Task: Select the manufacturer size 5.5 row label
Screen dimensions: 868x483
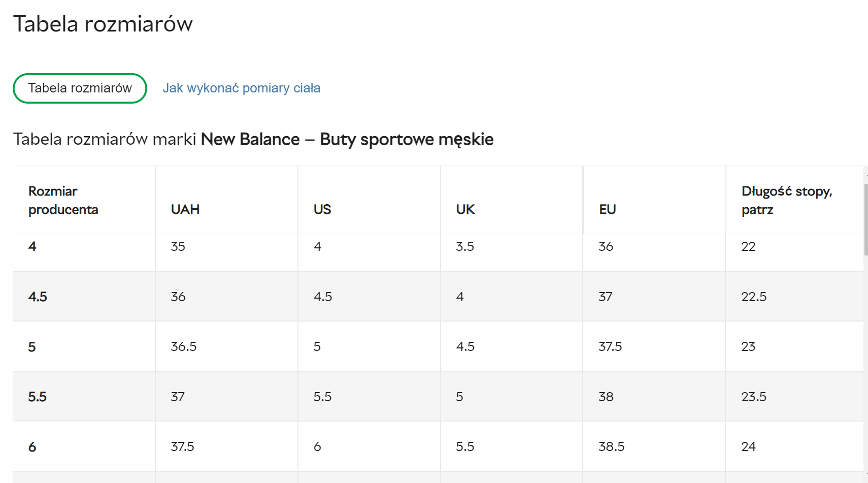Action: [38, 397]
